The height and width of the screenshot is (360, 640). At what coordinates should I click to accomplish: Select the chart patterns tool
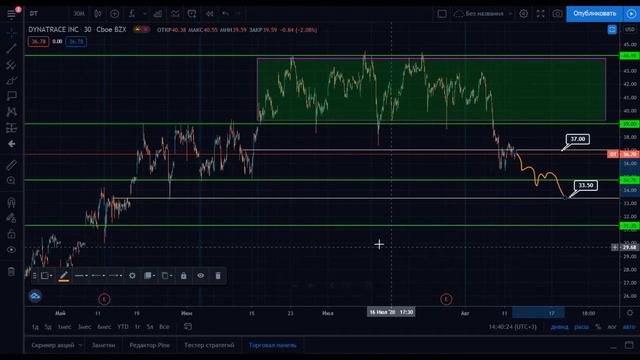(11, 112)
